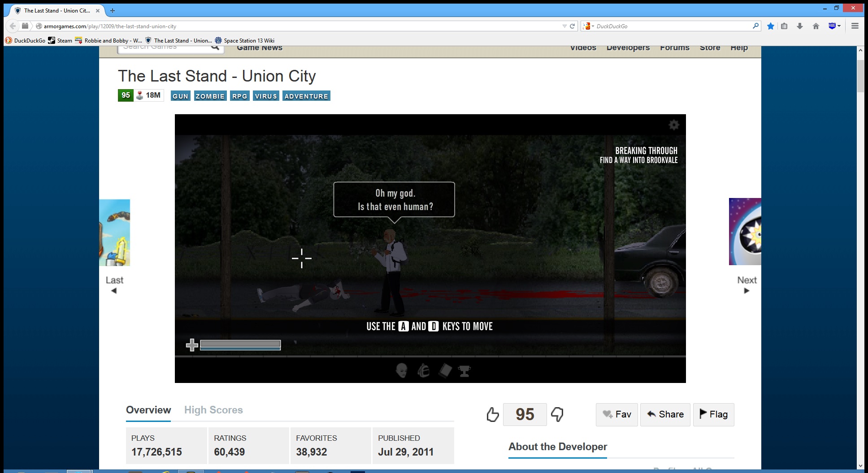Viewport: 868px width, 473px height.
Task: Open the Firefox downloads arrow icon
Action: point(799,26)
